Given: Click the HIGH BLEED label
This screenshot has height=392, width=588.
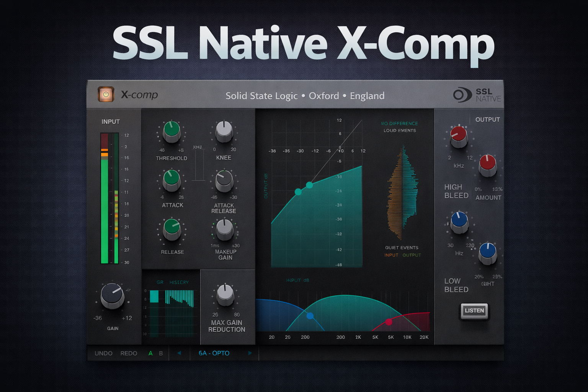Looking at the screenshot, I should tap(456, 191).
